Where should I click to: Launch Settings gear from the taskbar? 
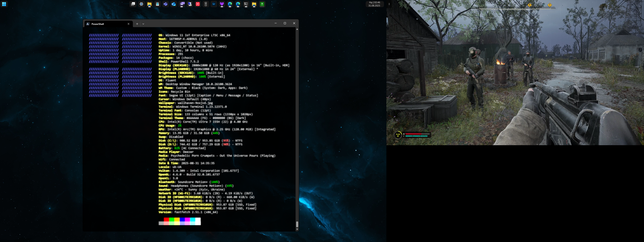coord(141,4)
